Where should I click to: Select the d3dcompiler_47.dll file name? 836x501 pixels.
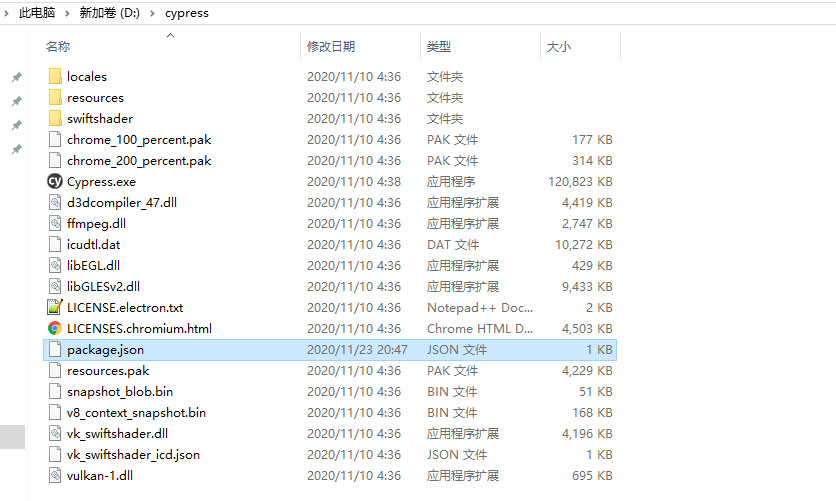(122, 203)
